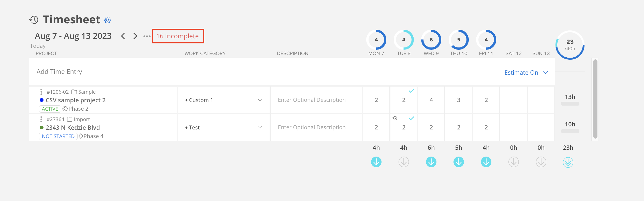The height and width of the screenshot is (201, 644).
Task: Open the row options menu for CSV sample project 2
Action: point(41,92)
